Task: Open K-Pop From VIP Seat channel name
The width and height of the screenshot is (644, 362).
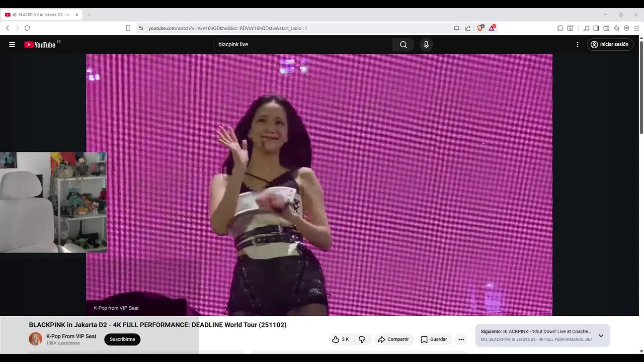Action: click(x=71, y=336)
